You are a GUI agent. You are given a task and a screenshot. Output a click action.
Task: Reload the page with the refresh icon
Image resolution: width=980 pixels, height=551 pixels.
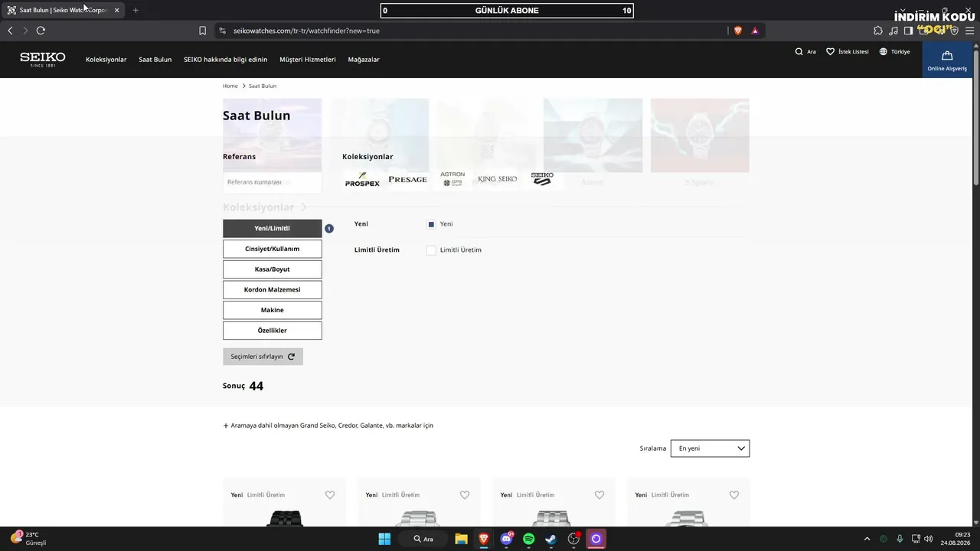coord(41,31)
